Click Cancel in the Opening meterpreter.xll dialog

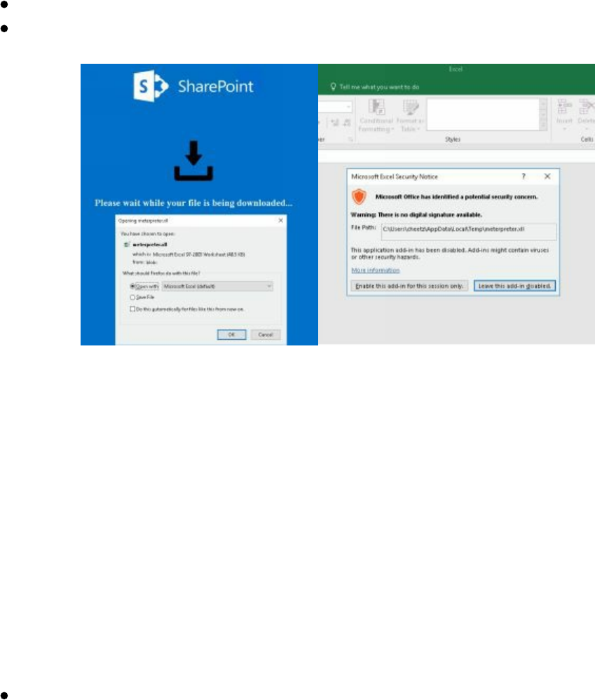coord(266,335)
